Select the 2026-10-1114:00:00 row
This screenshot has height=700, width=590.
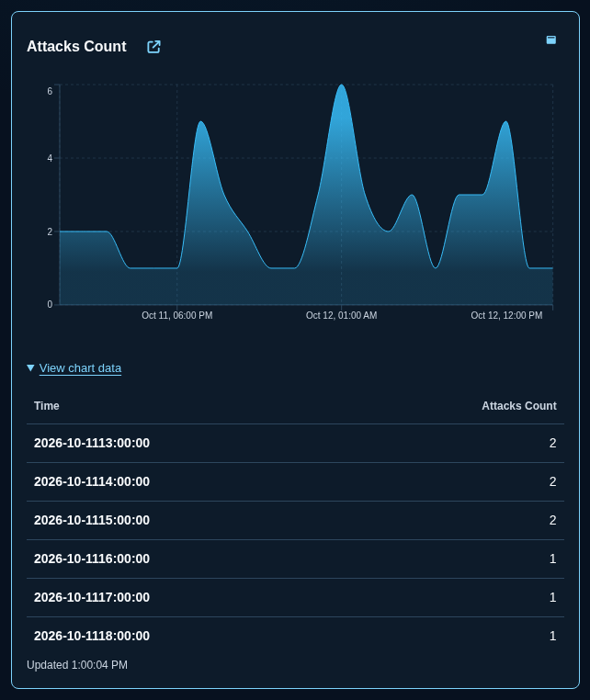click(295, 481)
